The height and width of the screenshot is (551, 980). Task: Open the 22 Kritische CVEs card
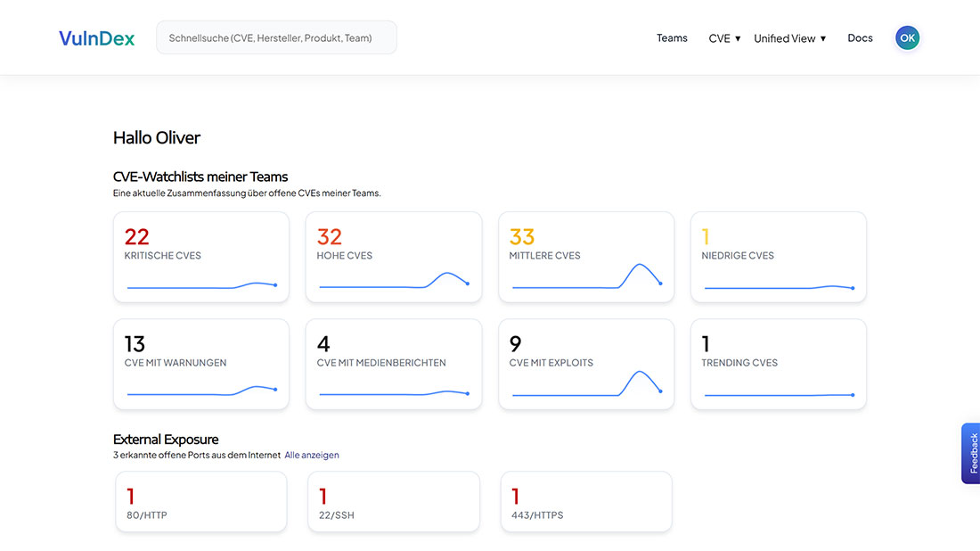(200, 256)
